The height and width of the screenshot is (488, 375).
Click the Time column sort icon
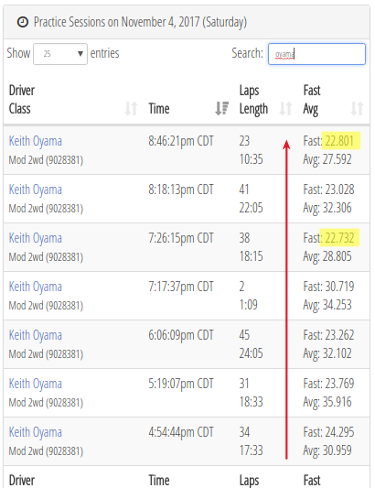point(222,109)
